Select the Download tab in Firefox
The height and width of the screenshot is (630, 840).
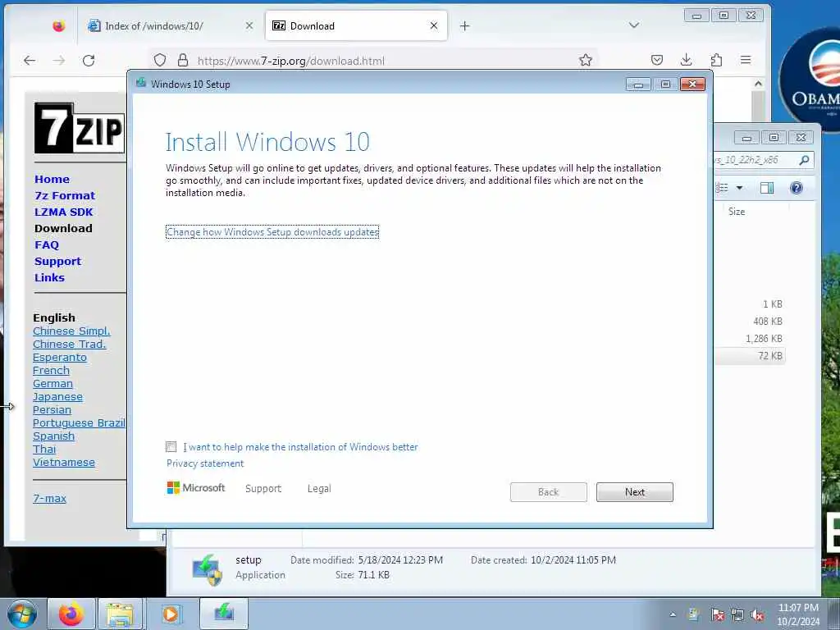click(x=356, y=25)
